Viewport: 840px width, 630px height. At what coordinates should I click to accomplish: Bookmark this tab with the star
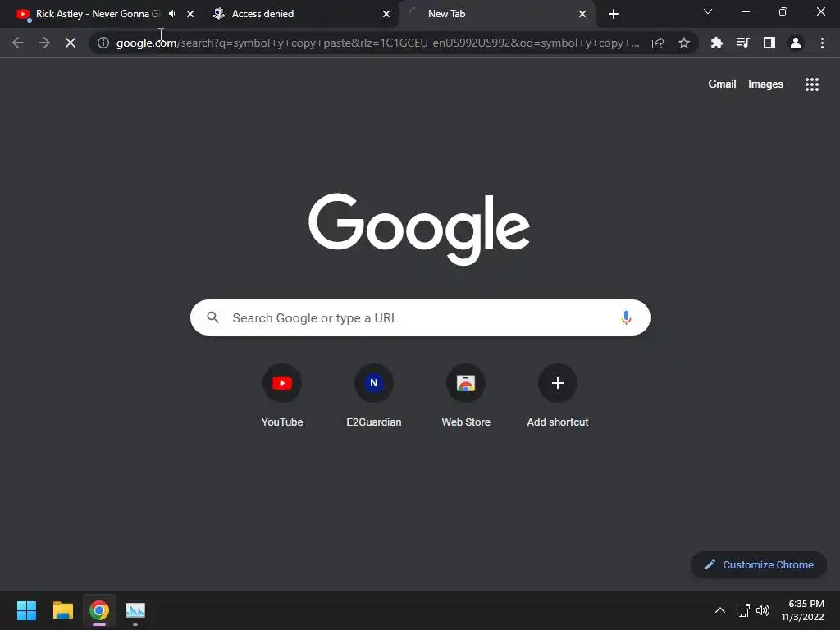pos(684,43)
